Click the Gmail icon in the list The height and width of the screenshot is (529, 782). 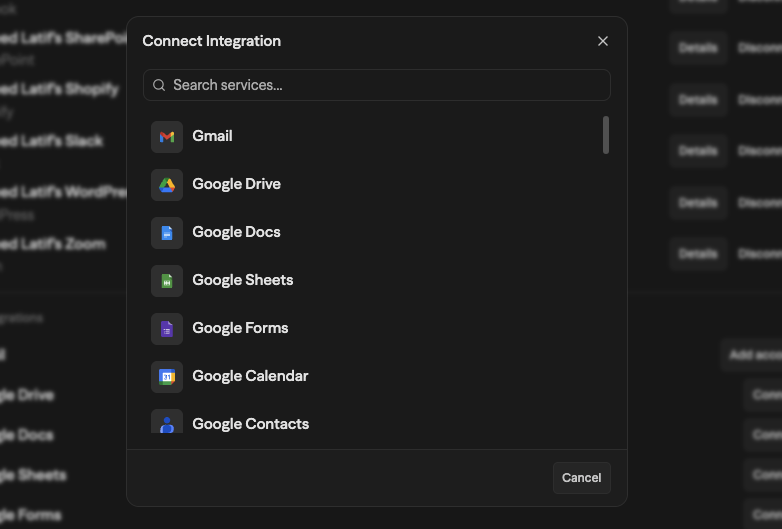(x=167, y=137)
